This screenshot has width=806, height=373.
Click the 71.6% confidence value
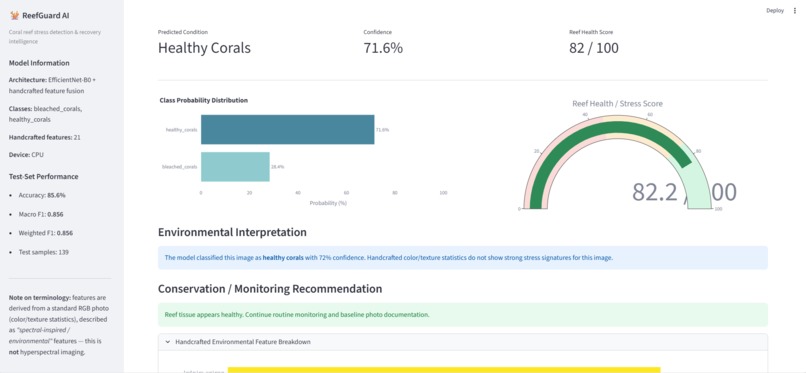383,48
